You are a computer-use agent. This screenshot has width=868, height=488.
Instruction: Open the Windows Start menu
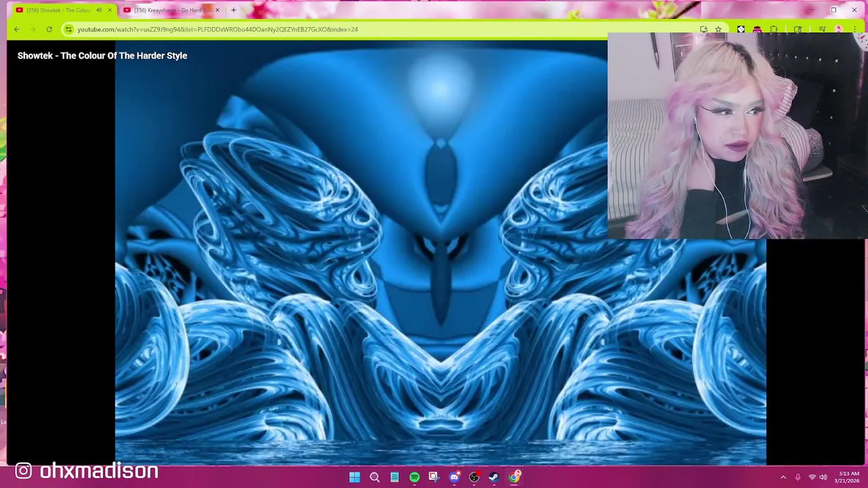[x=355, y=477]
